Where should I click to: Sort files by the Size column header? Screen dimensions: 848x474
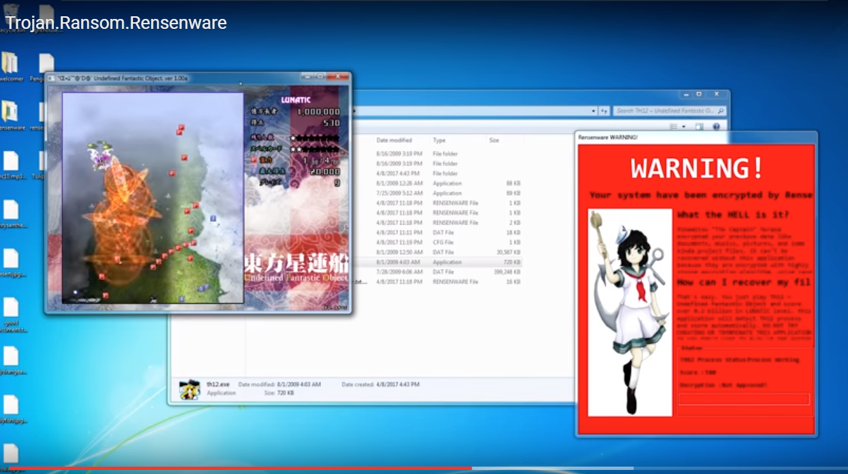494,140
